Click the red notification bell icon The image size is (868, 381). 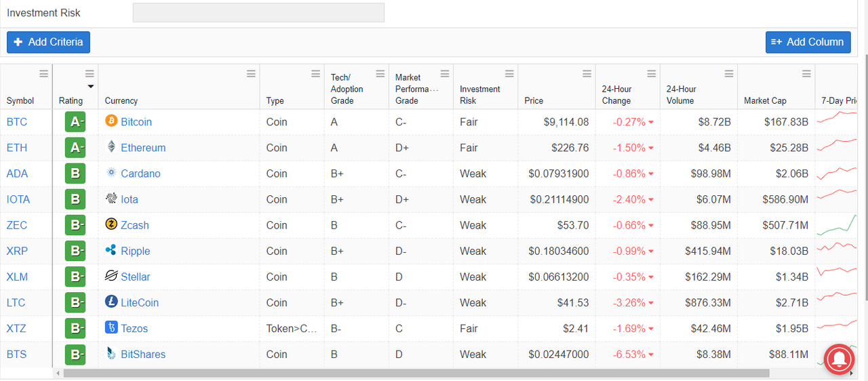(840, 359)
